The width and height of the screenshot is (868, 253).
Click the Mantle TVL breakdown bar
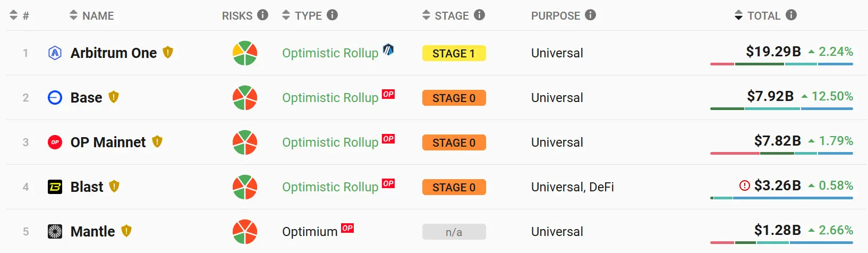coord(781,243)
